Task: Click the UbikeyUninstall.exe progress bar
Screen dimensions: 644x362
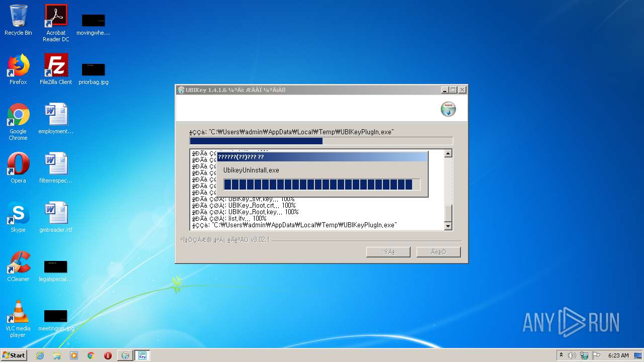Action: tap(321, 185)
